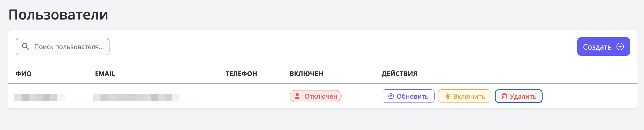Screen dimensions: 644x130
Task: Click the Отключен status text
Action: point(321,96)
